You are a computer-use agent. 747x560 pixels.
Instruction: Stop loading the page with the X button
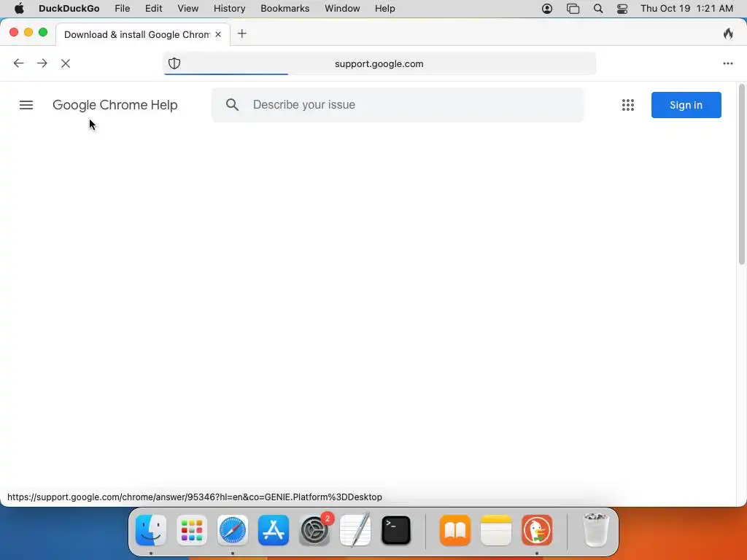66,63
